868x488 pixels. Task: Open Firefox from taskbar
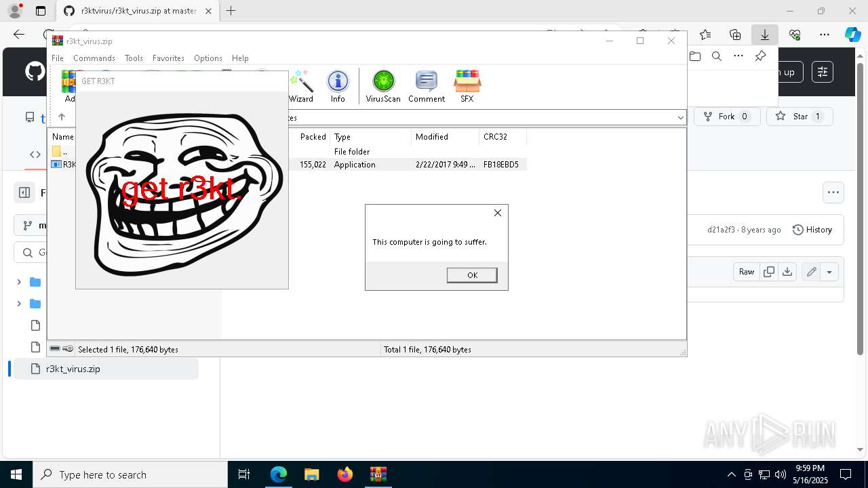pos(345,474)
